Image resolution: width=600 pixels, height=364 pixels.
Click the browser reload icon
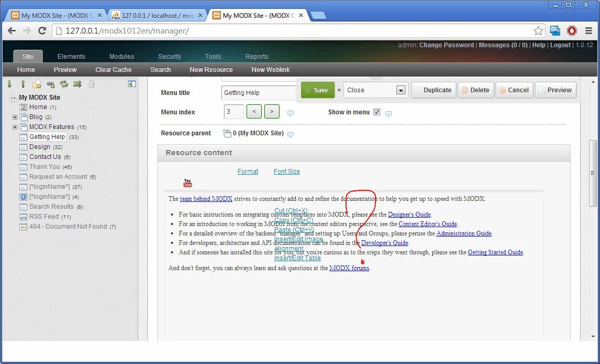42,30
